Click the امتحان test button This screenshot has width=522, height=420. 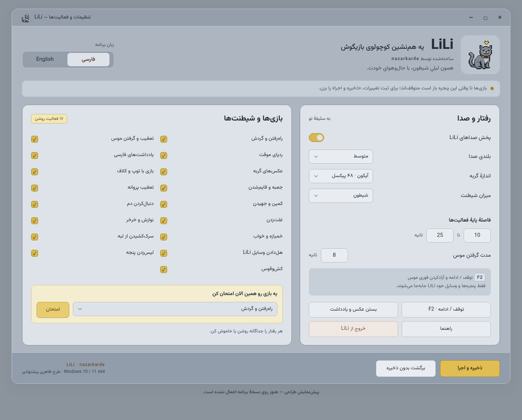53,310
